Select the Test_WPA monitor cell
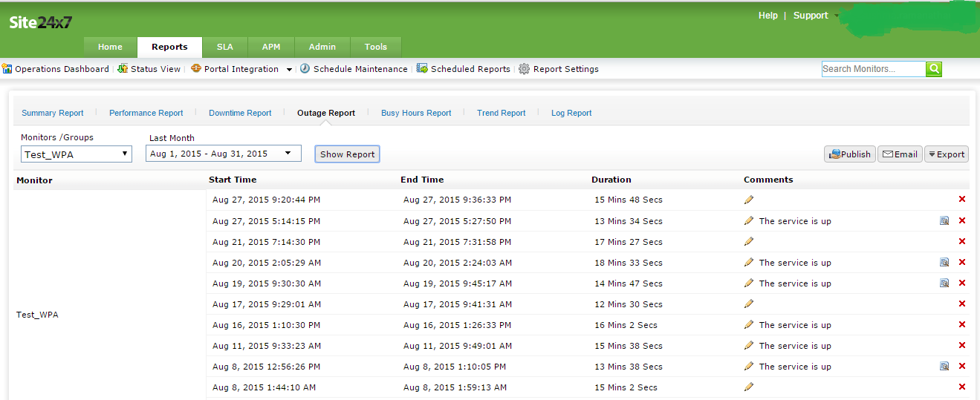980x400 pixels. (109, 315)
